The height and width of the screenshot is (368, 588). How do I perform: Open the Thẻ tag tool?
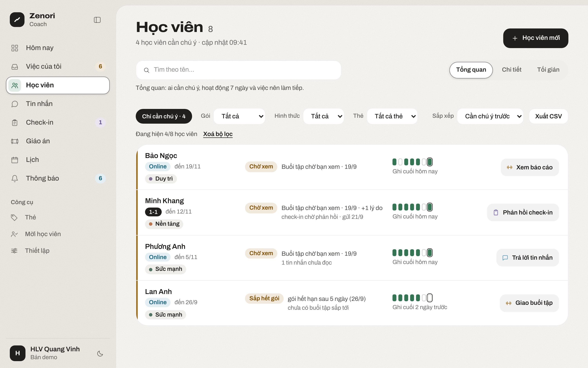(x=58, y=217)
